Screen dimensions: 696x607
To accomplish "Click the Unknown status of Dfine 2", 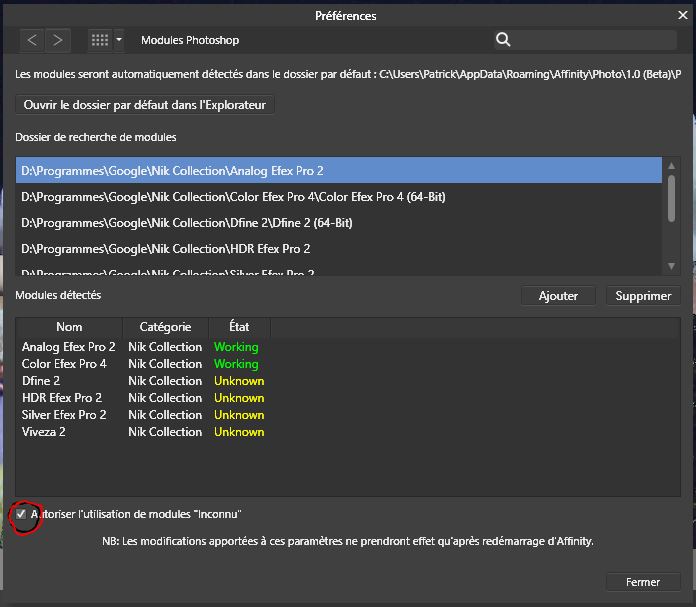I will pos(239,381).
